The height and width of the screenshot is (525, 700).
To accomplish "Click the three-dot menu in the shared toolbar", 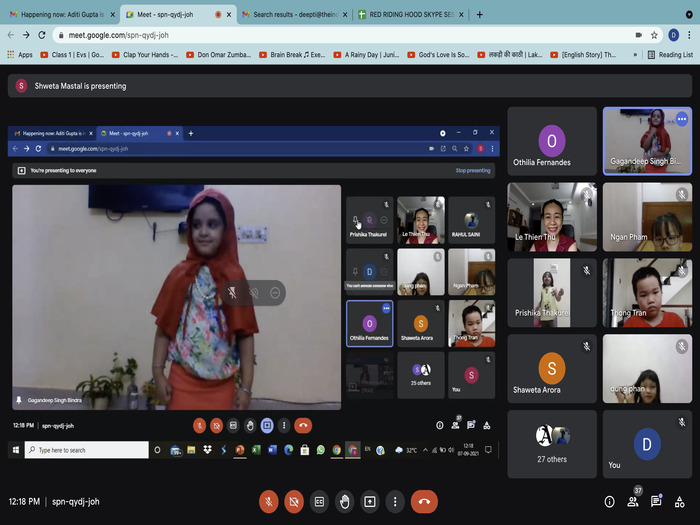I will point(284,425).
